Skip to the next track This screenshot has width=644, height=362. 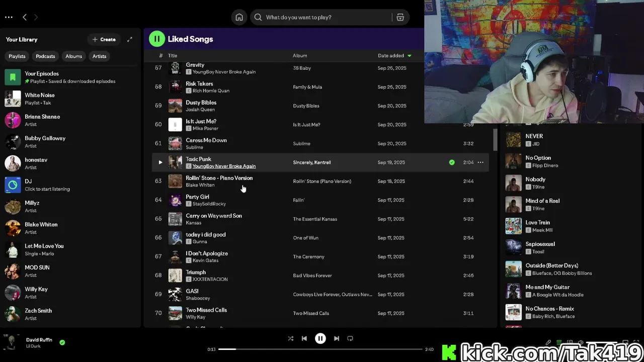(337, 338)
